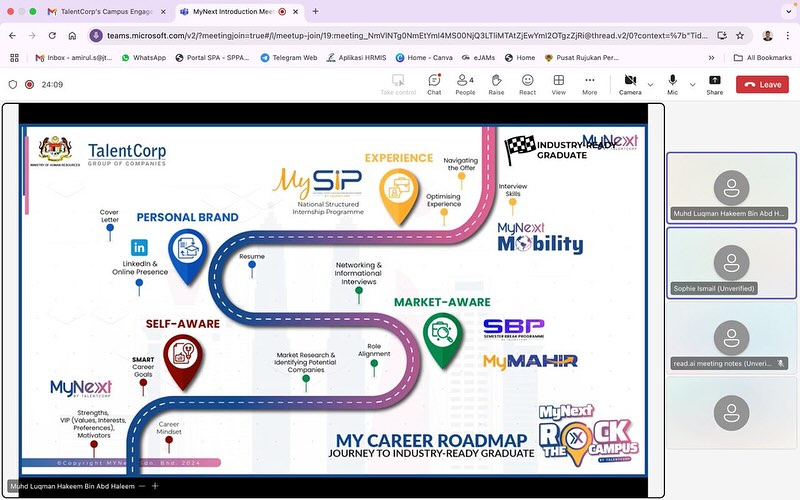Zoom in shared content with plus
This screenshot has width=800, height=500.
[155, 486]
